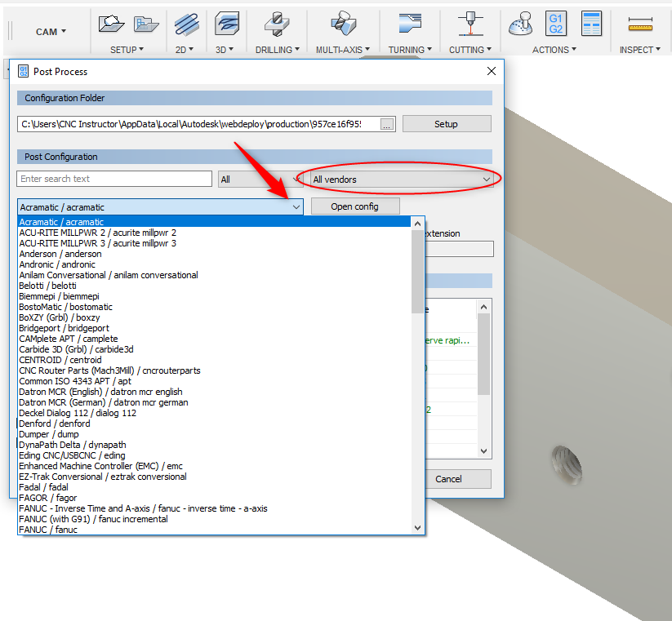Image resolution: width=672 pixels, height=621 pixels.
Task: Click the configuration folder path field
Action: pyautogui.click(x=198, y=124)
